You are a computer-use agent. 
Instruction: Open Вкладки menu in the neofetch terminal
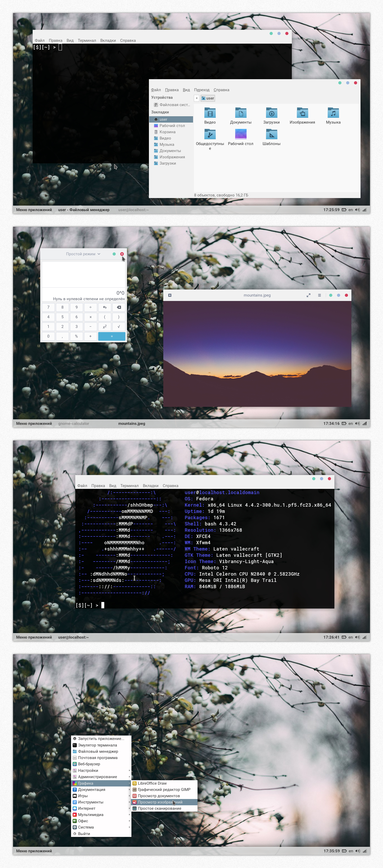(150, 485)
